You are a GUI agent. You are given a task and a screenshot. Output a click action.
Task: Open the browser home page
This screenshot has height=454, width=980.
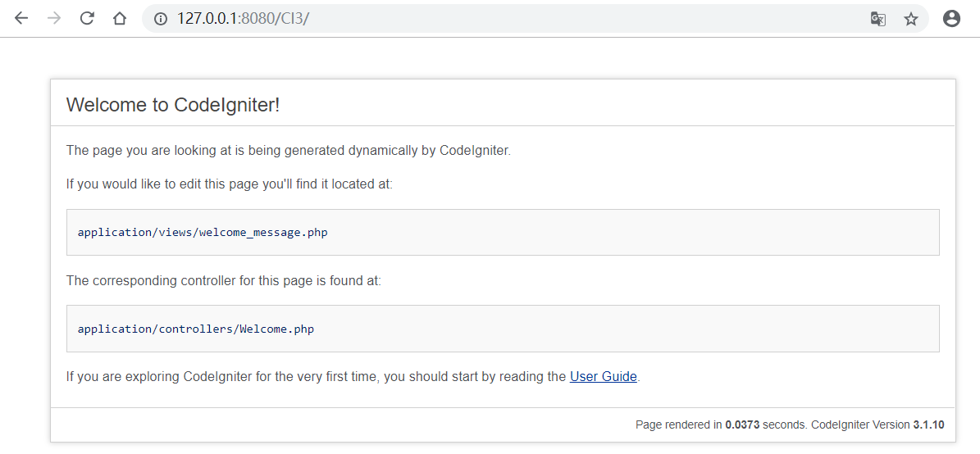[x=120, y=18]
